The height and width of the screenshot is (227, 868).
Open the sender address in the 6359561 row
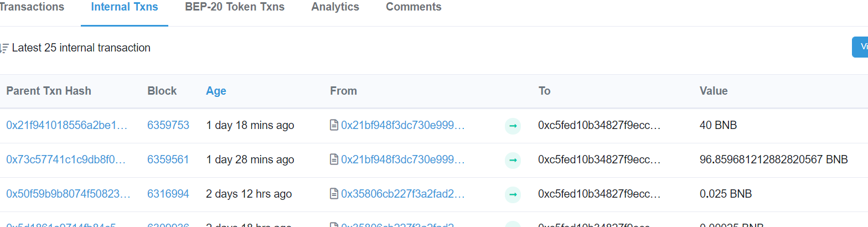click(403, 160)
